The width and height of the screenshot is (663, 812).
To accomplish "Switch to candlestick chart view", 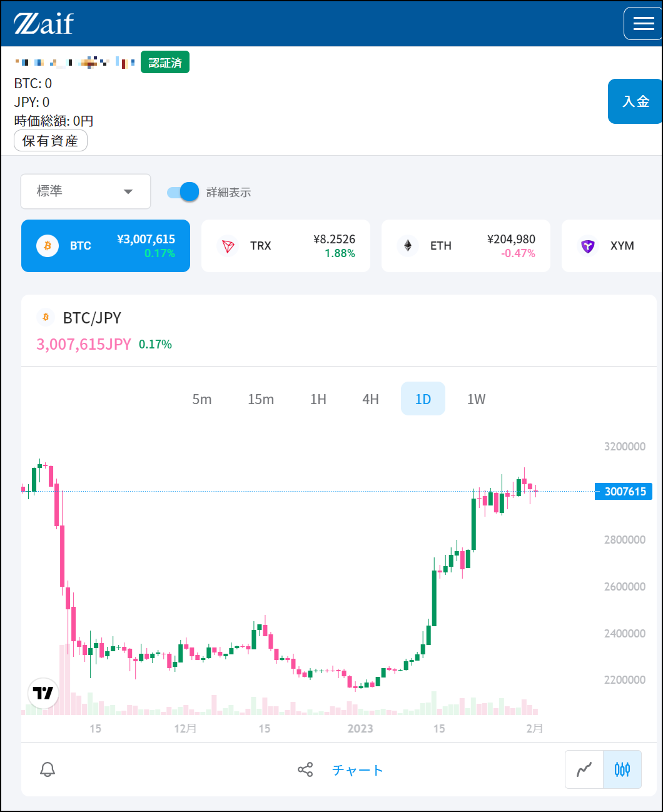I will tap(622, 769).
